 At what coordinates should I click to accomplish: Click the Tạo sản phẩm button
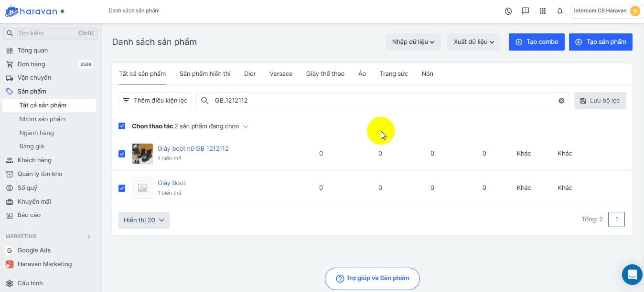tap(601, 42)
